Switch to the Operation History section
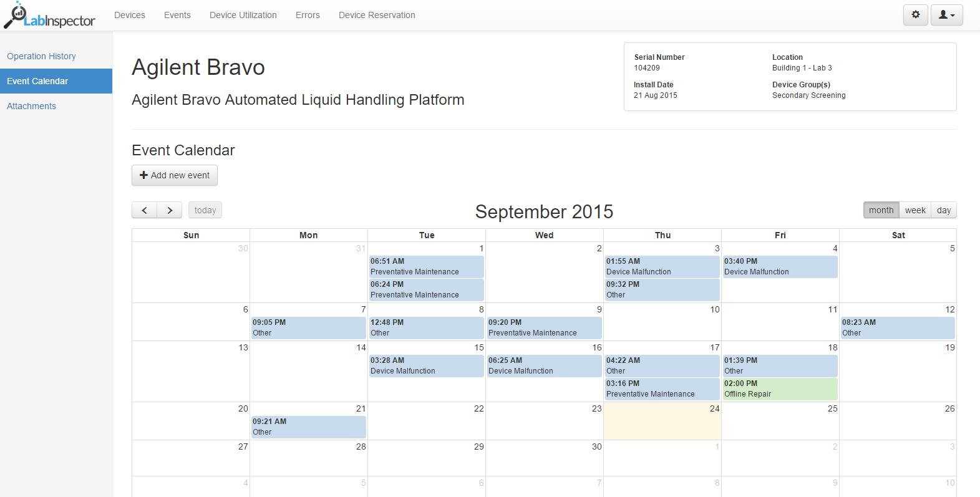 pos(41,56)
